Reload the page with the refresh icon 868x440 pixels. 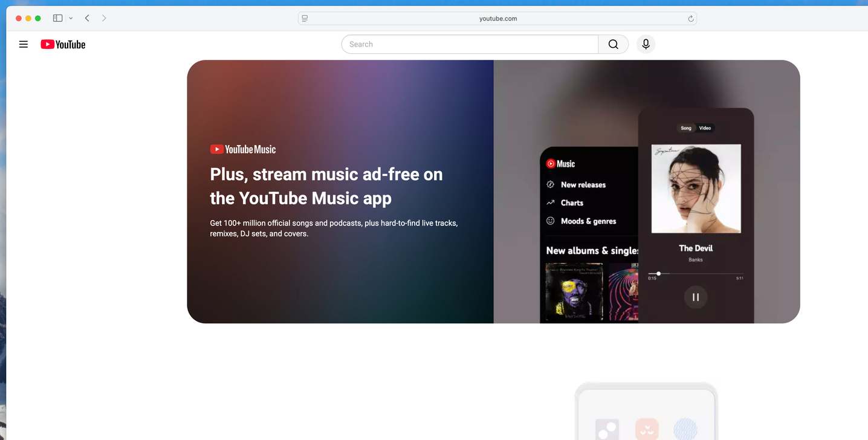691,19
